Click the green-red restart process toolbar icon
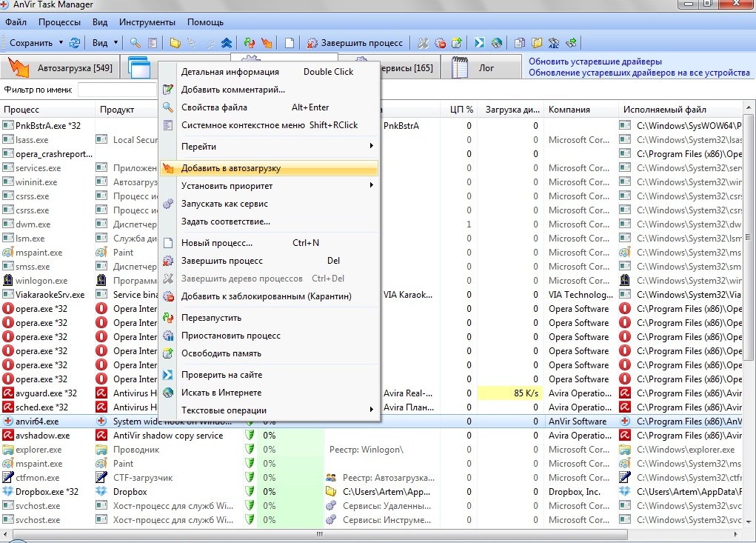The width and height of the screenshot is (756, 543). tap(250, 43)
